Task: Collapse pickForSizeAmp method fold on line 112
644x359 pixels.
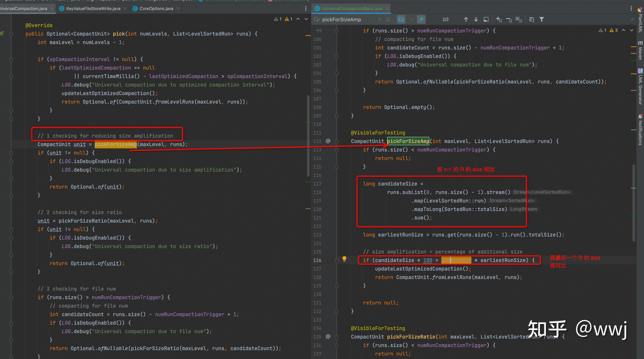Action: coord(336,141)
